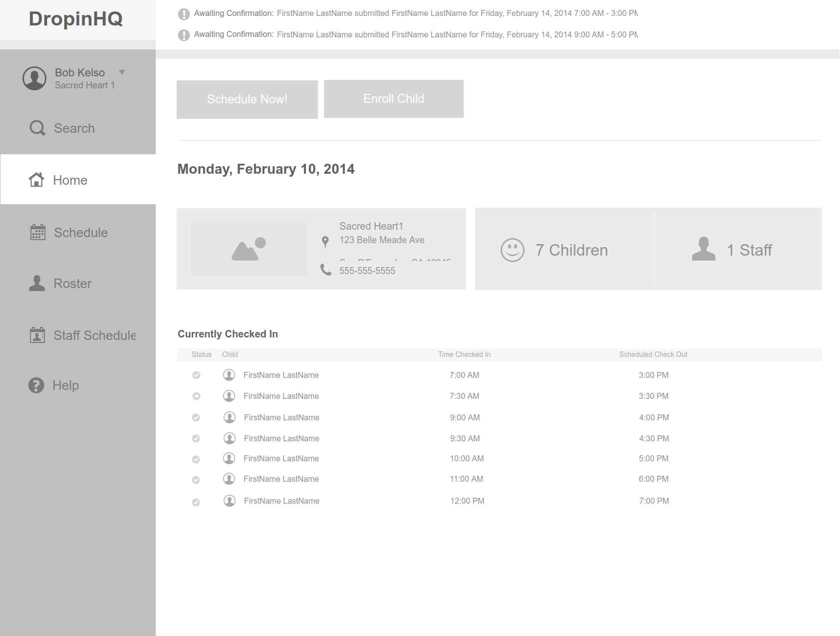This screenshot has height=636, width=840.
Task: Click the Time Checked In column header
Action: (464, 354)
